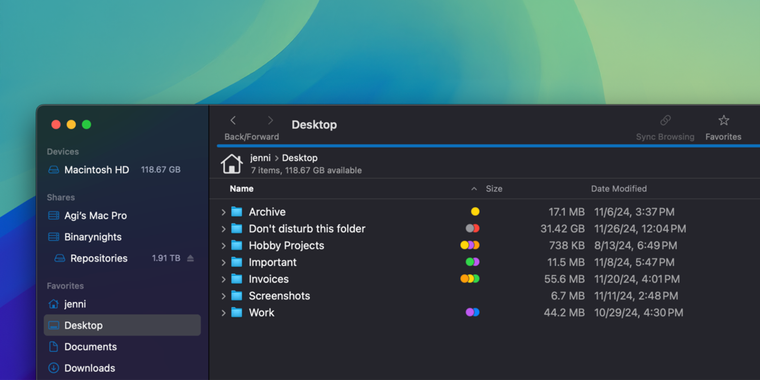Screen dimensions: 760x380
Task: Click Desktop in the path breadcrumb
Action: (x=300, y=158)
